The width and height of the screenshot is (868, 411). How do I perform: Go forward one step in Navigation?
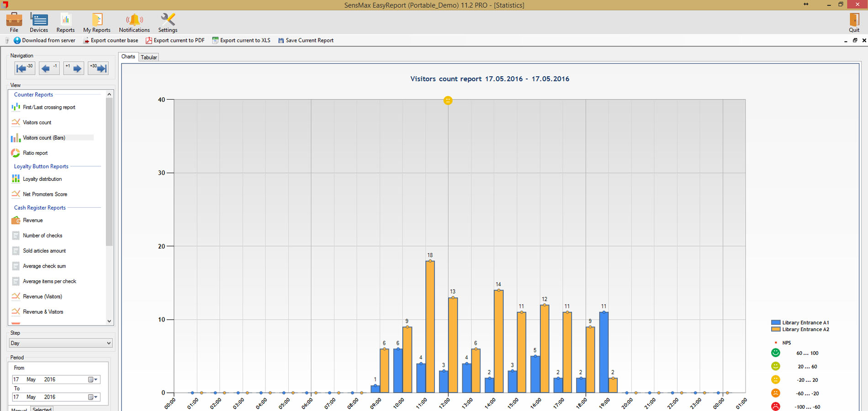(74, 68)
